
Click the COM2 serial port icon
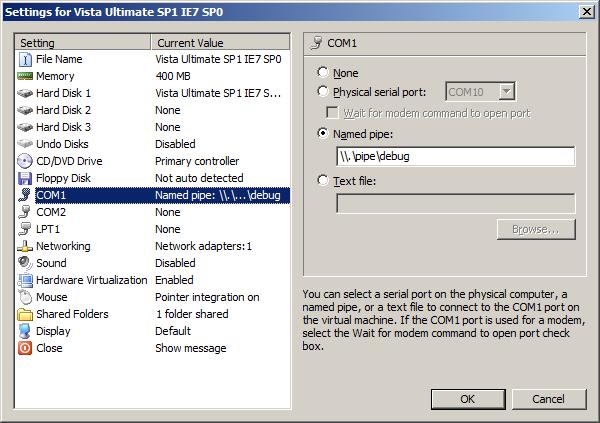coord(25,212)
